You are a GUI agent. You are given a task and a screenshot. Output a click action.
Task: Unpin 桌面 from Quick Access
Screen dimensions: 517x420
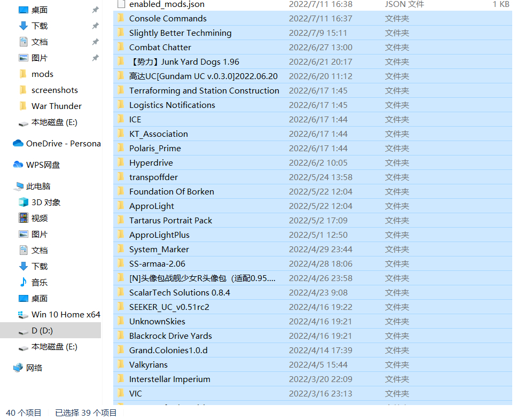click(95, 9)
